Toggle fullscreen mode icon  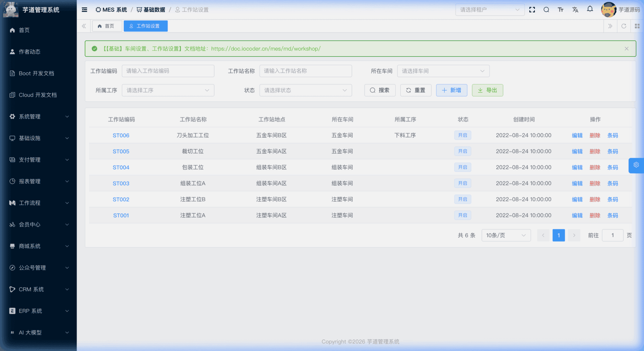[532, 10]
